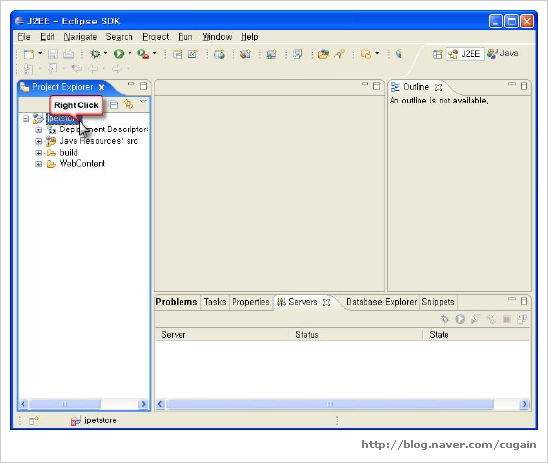Click the New wizard toolbar icon
Screen dimensions: 548x463
(x=29, y=54)
